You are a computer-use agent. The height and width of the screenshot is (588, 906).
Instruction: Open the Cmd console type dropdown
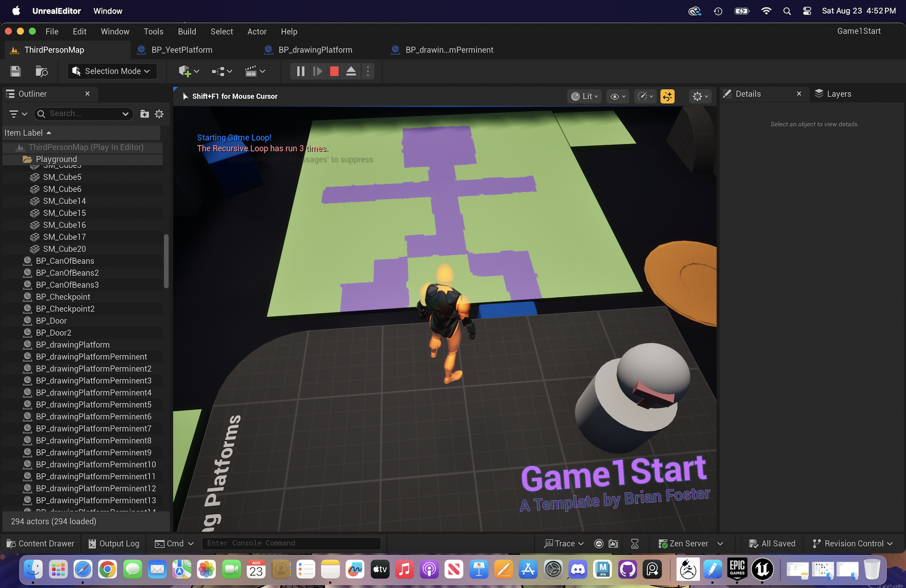[174, 544]
